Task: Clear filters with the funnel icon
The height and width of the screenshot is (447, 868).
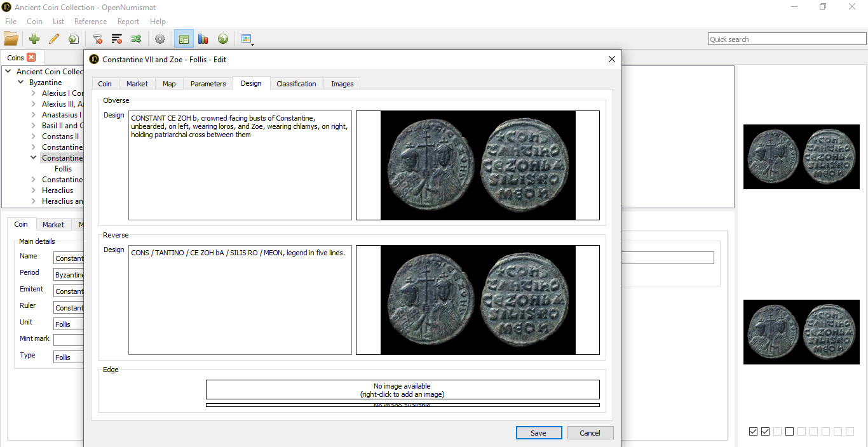Action: [97, 39]
